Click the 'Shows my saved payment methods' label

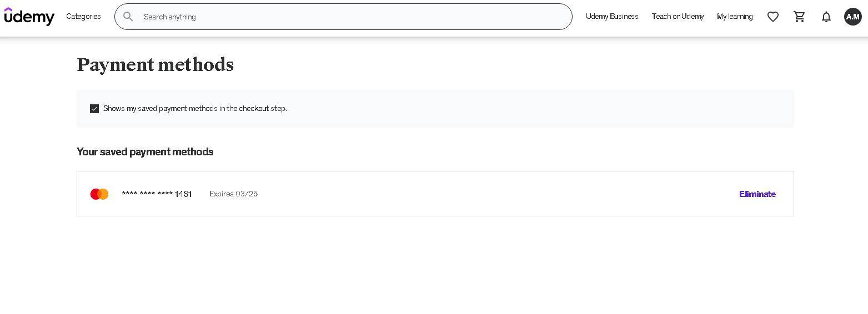[x=195, y=109]
